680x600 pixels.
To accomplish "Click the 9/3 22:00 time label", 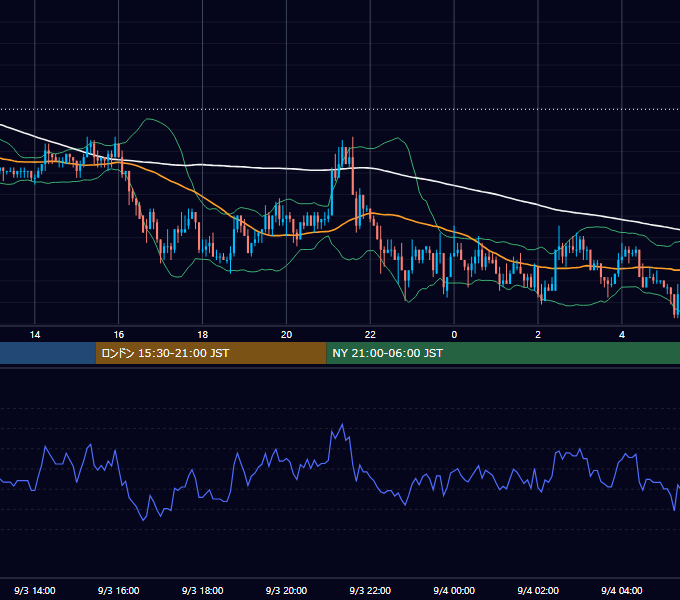I will [370, 590].
